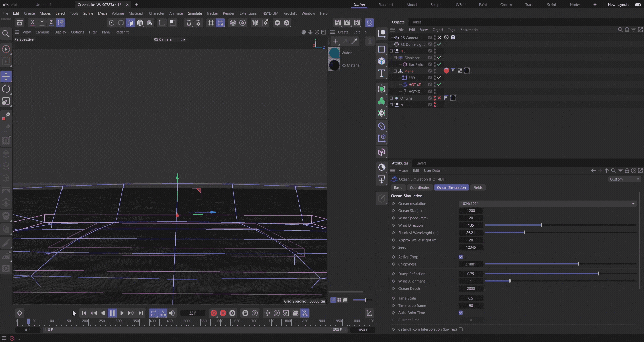Lock the Attributes panel with the padlock icon
The width and height of the screenshot is (644, 342).
(627, 171)
